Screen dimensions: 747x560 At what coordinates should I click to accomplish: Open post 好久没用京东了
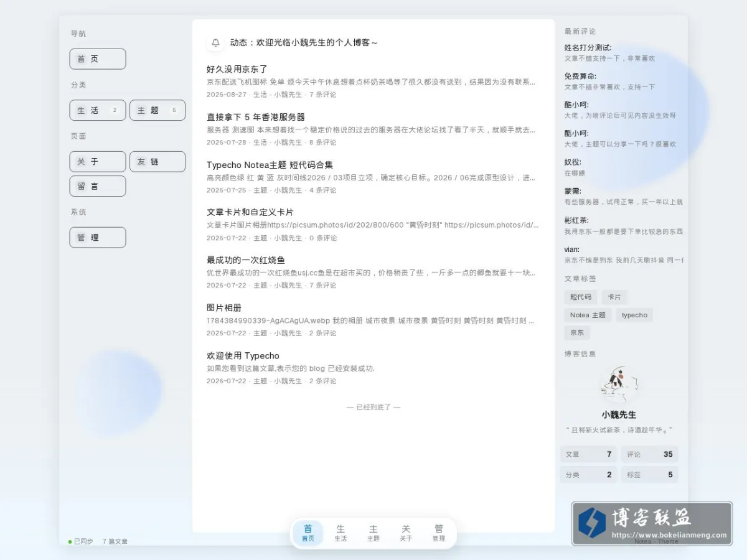click(237, 69)
